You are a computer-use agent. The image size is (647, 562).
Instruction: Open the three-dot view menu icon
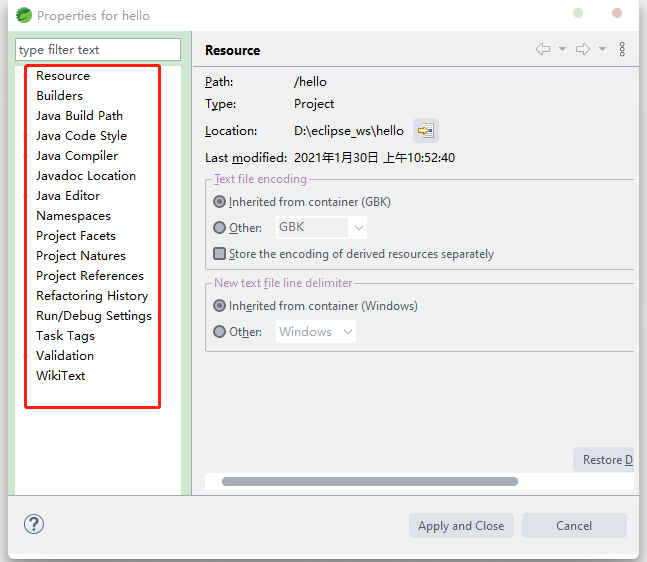click(x=622, y=49)
